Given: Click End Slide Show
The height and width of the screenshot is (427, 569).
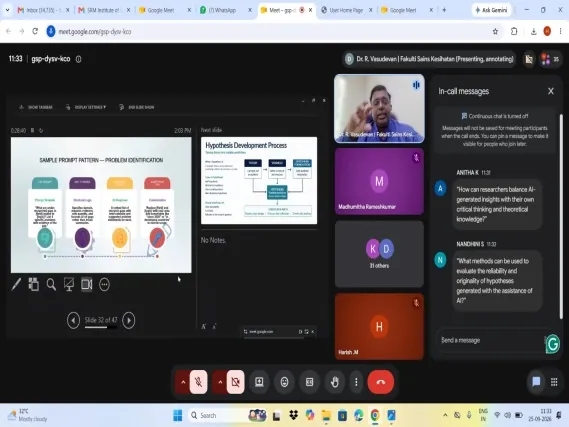Looking at the screenshot, I should coord(136,107).
